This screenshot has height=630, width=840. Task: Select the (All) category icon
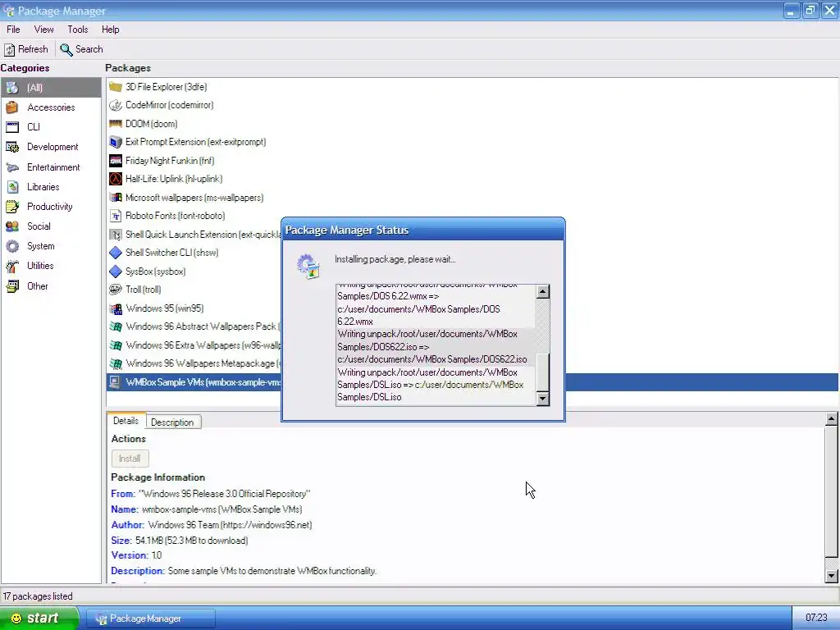point(12,88)
